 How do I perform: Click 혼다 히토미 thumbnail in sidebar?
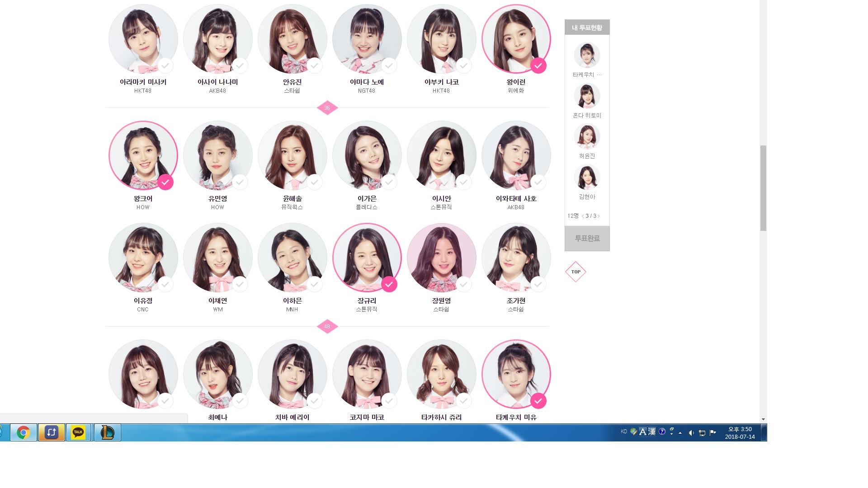(x=587, y=96)
